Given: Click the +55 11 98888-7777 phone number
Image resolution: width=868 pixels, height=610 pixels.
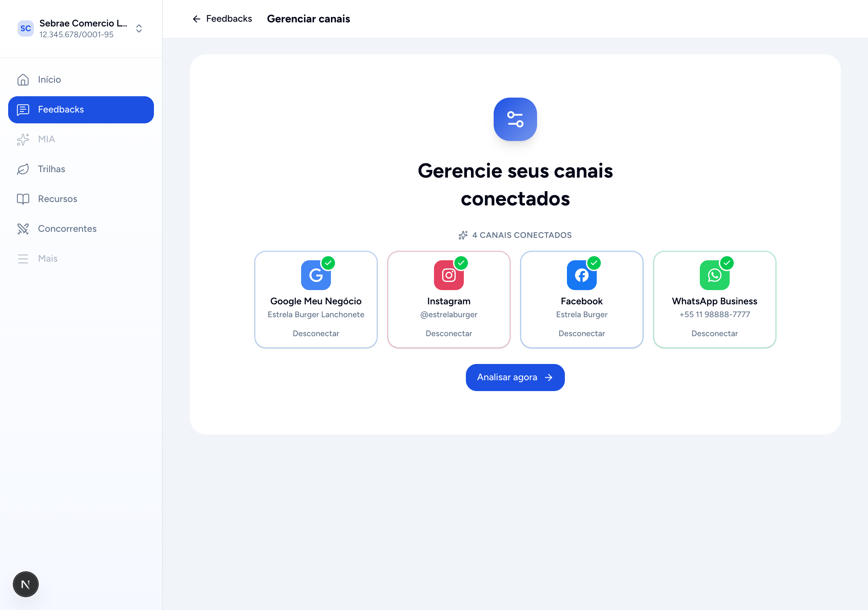Looking at the screenshot, I should click(x=714, y=314).
